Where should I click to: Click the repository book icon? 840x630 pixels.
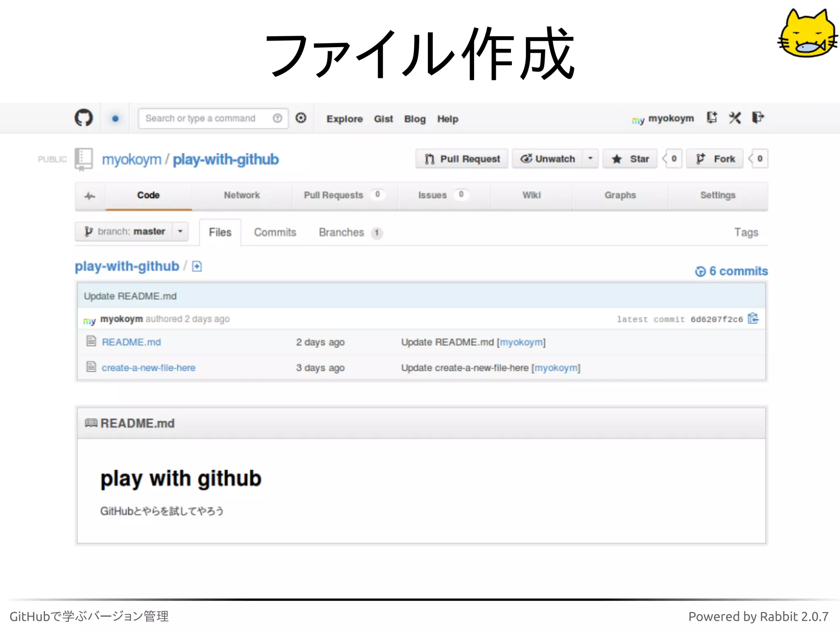[x=84, y=159]
